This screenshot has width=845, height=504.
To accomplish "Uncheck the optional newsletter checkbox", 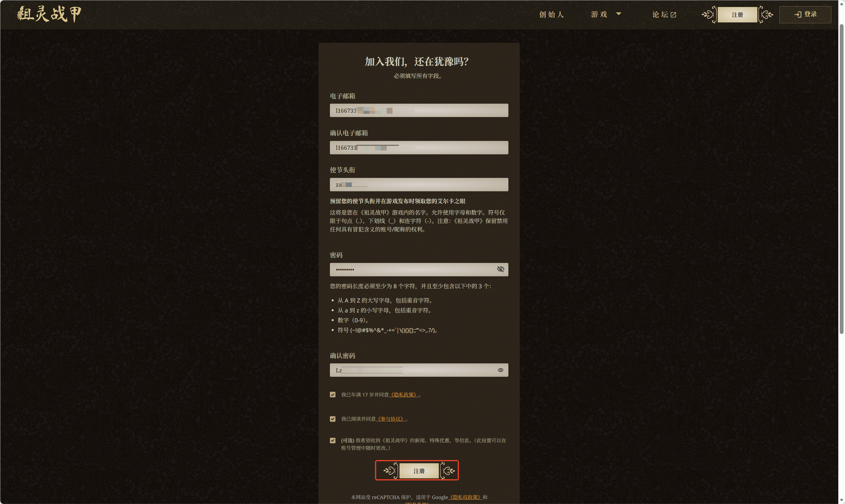I will 333,441.
